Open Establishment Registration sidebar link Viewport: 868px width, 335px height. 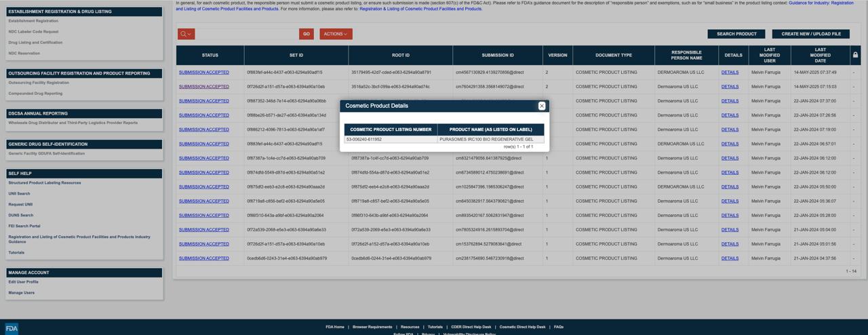33,21
